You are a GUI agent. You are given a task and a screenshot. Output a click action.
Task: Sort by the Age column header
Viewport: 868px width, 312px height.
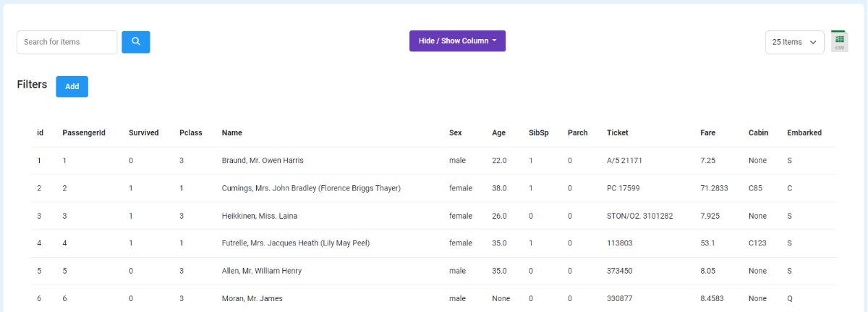point(498,132)
